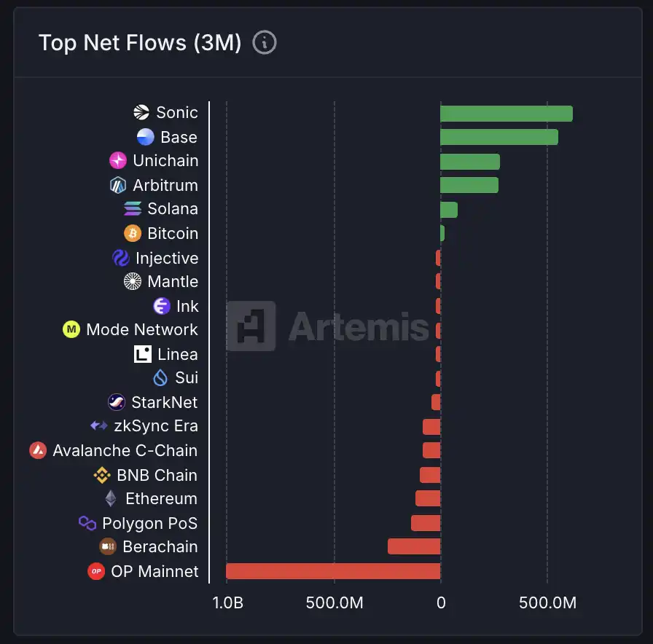Screen dimensions: 653x644
Task: Click the orange Bitcoin logo icon
Action: pos(133,233)
